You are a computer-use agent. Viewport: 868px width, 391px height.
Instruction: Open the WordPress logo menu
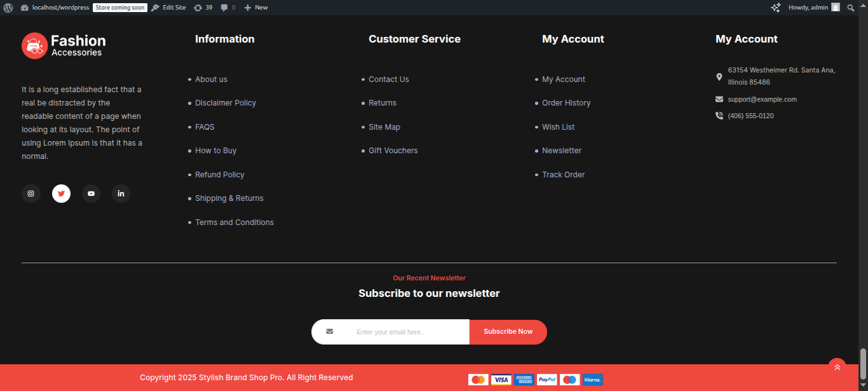pyautogui.click(x=8, y=8)
